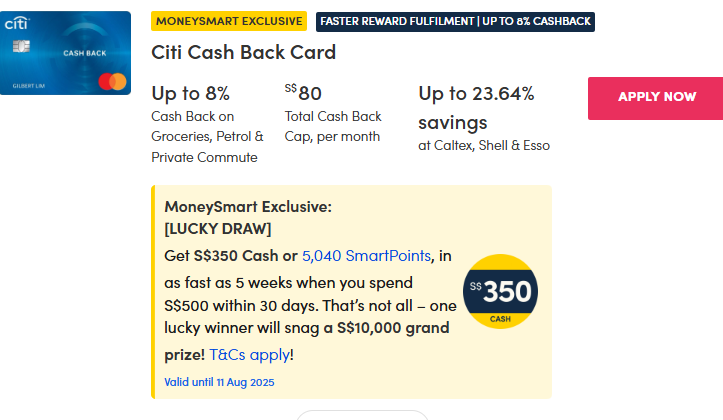Screen dimensions: 723x420
Task: Click the 'Up to 8%' cash back figure
Action: [191, 94]
